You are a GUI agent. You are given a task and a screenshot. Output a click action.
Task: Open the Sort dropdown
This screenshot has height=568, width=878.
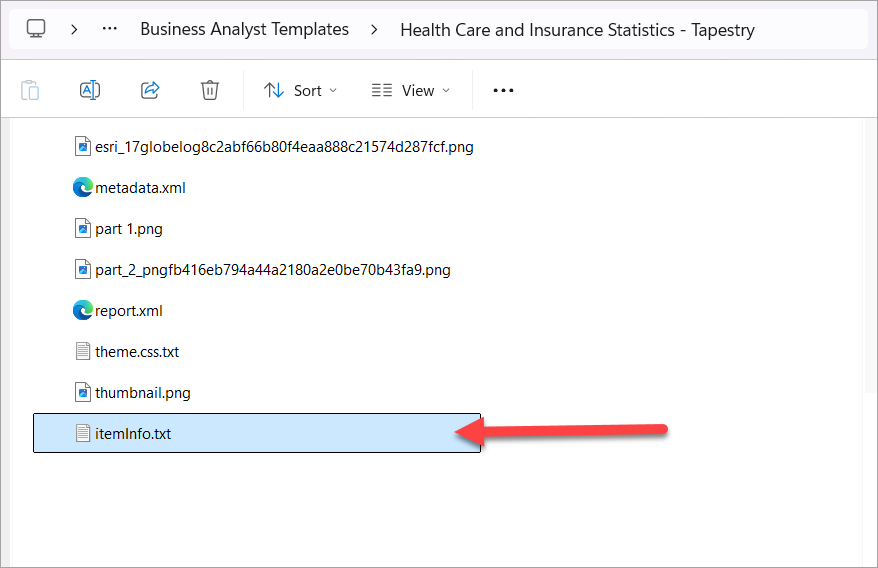[x=301, y=90]
